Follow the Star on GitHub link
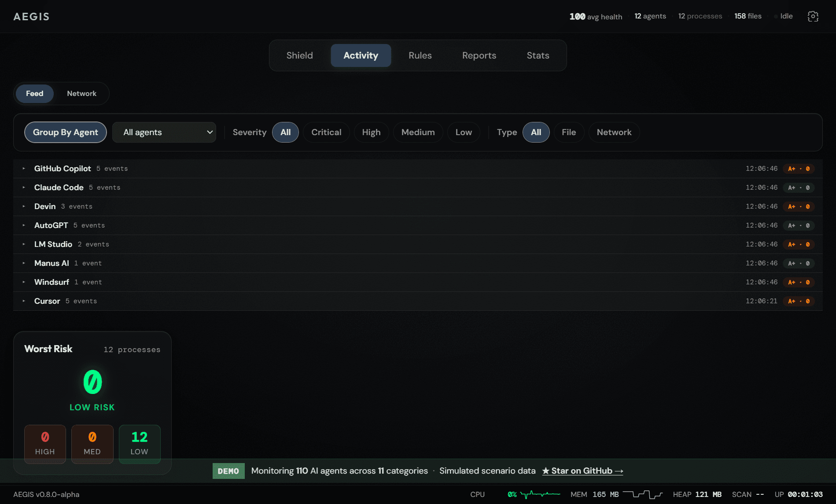Screen dimensions: 836x504 pos(582,471)
